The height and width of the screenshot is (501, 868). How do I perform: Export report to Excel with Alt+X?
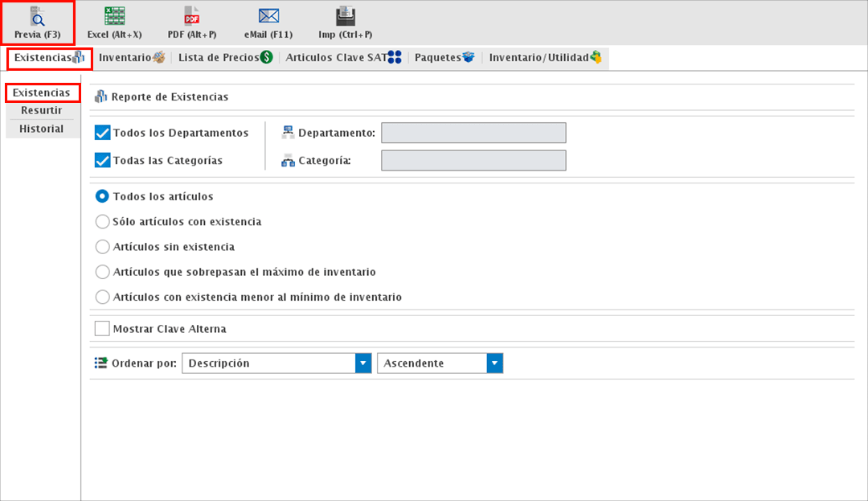click(113, 22)
